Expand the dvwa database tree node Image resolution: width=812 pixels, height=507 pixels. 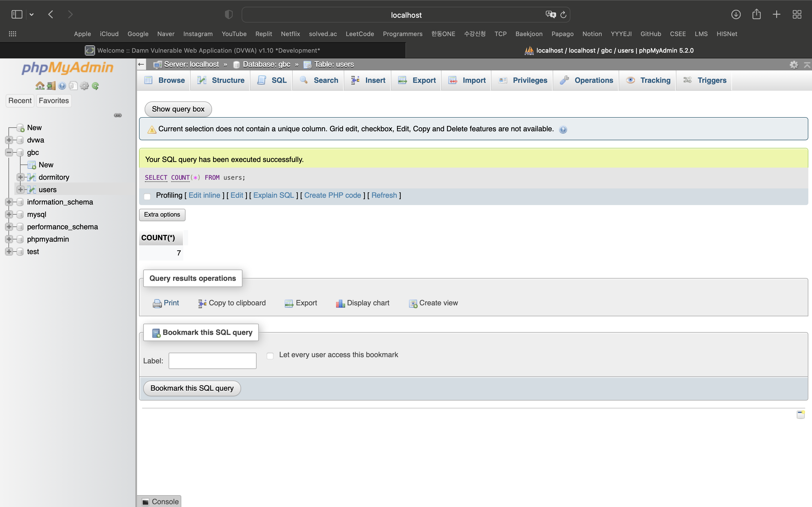point(9,140)
